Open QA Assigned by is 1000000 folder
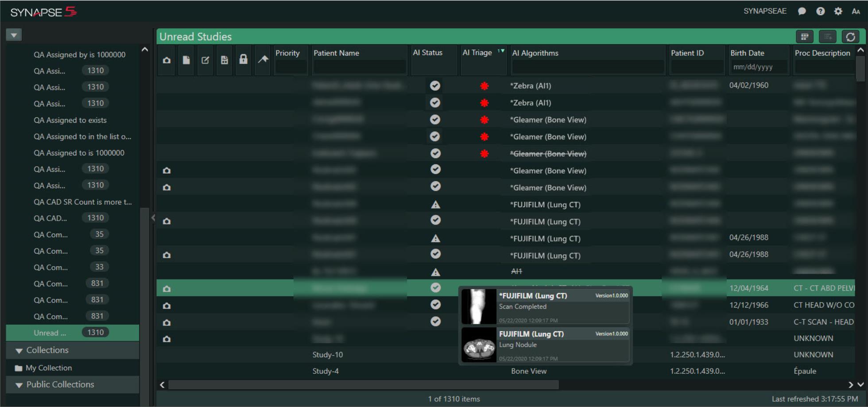Image resolution: width=868 pixels, height=407 pixels. click(x=80, y=54)
